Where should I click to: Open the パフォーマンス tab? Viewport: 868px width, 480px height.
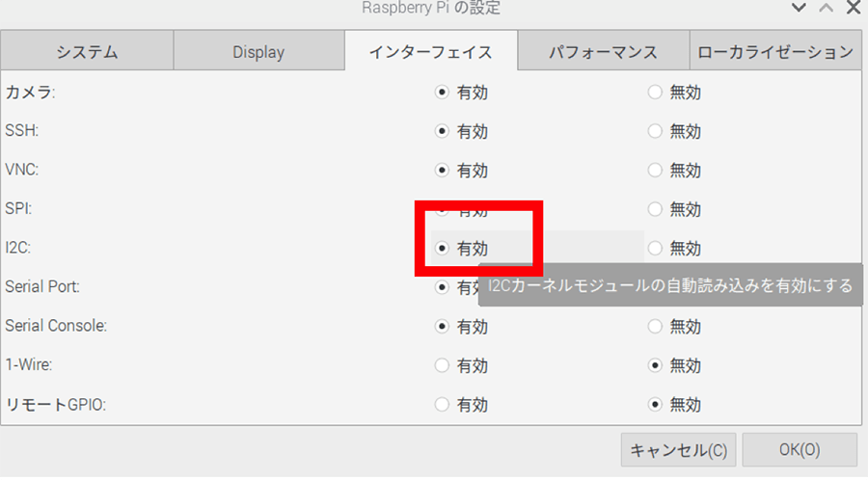click(x=604, y=51)
